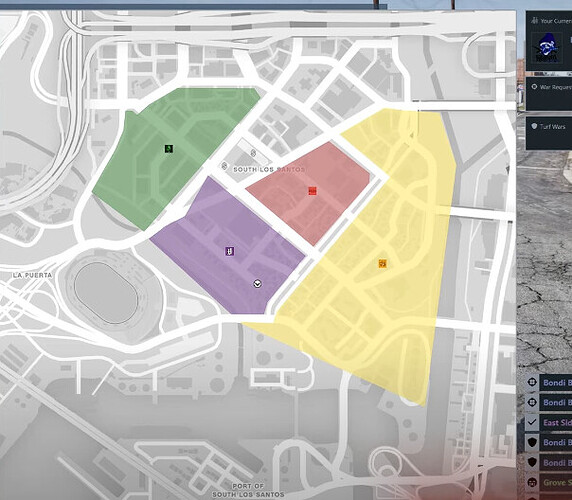Click the gray icon above South Los Santos label
This screenshot has height=500, width=572.
click(253, 153)
